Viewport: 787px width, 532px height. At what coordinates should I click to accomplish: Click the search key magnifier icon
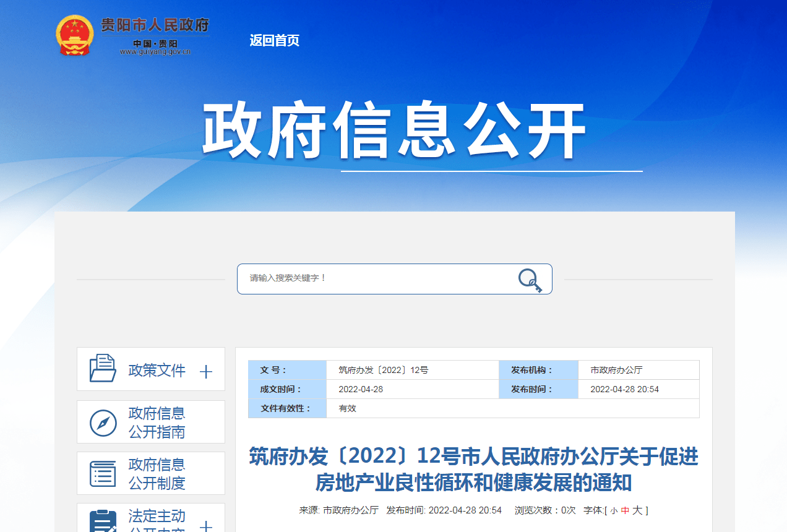530,280
